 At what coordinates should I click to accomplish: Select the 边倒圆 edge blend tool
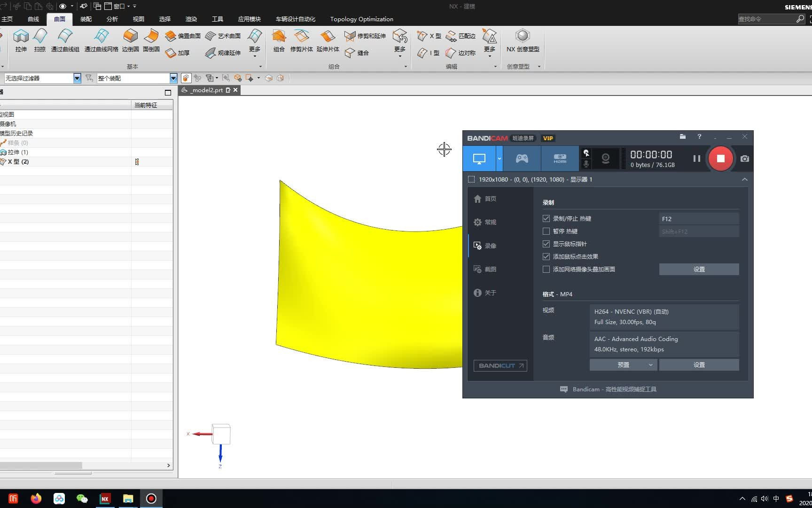tap(130, 40)
